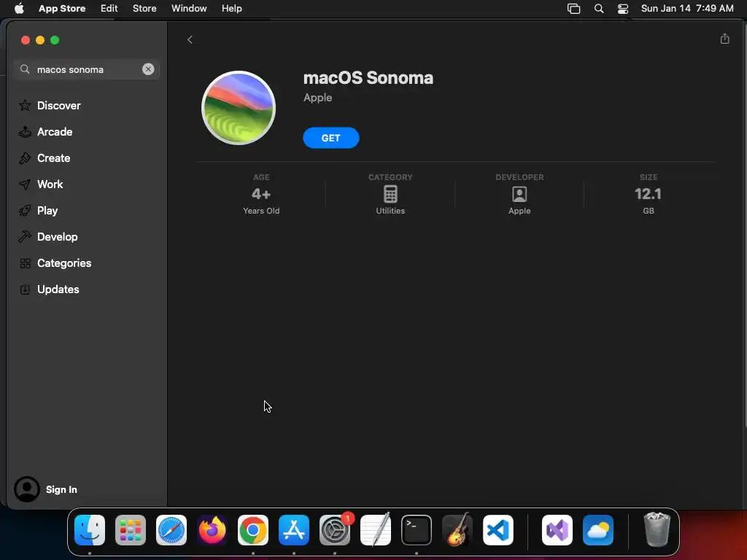This screenshot has width=747, height=560.
Task: Click the magnifier icon in search field
Action: [x=25, y=69]
